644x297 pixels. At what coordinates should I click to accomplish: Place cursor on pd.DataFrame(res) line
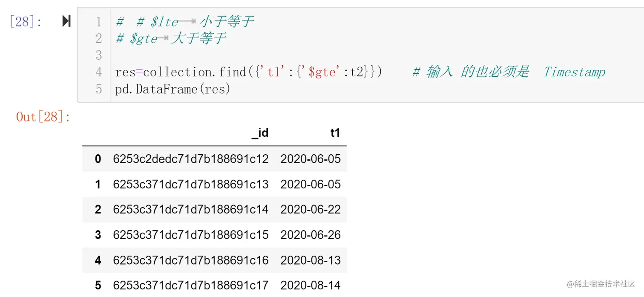[x=172, y=89]
